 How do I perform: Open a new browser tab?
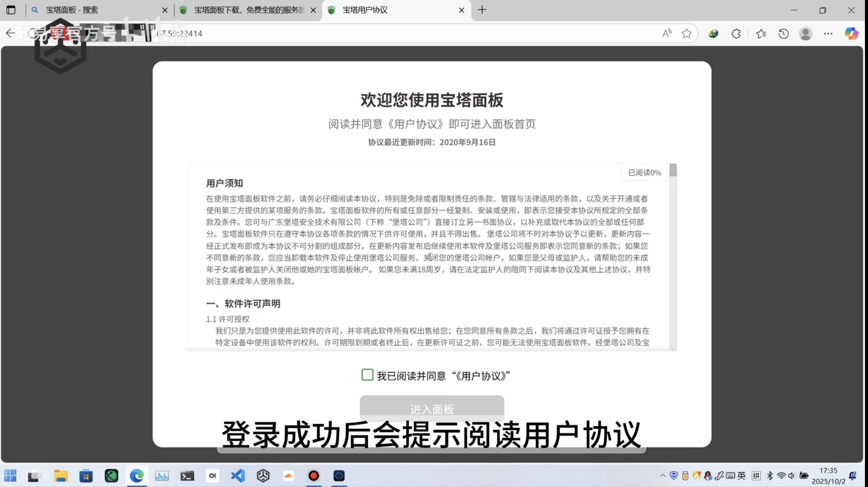click(482, 10)
